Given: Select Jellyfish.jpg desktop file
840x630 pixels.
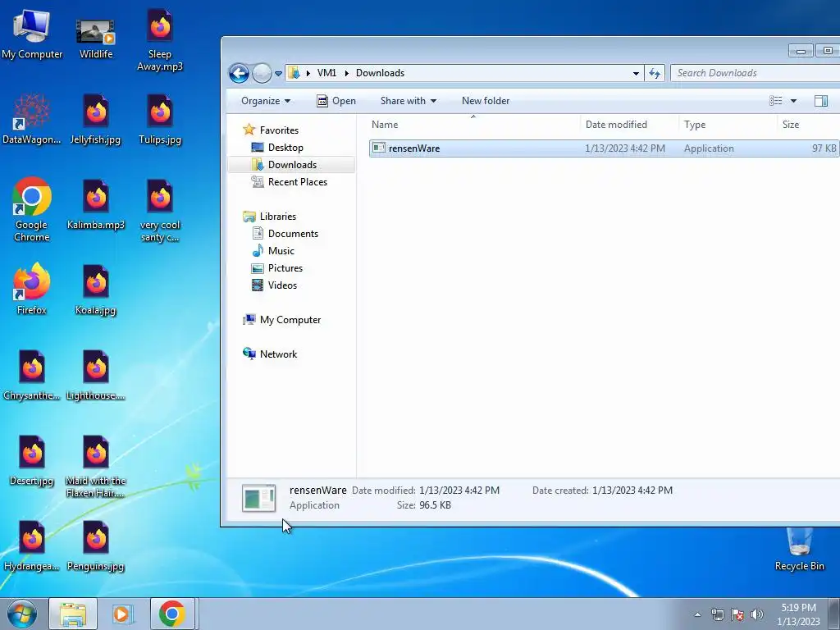Looking at the screenshot, I should tap(95, 119).
